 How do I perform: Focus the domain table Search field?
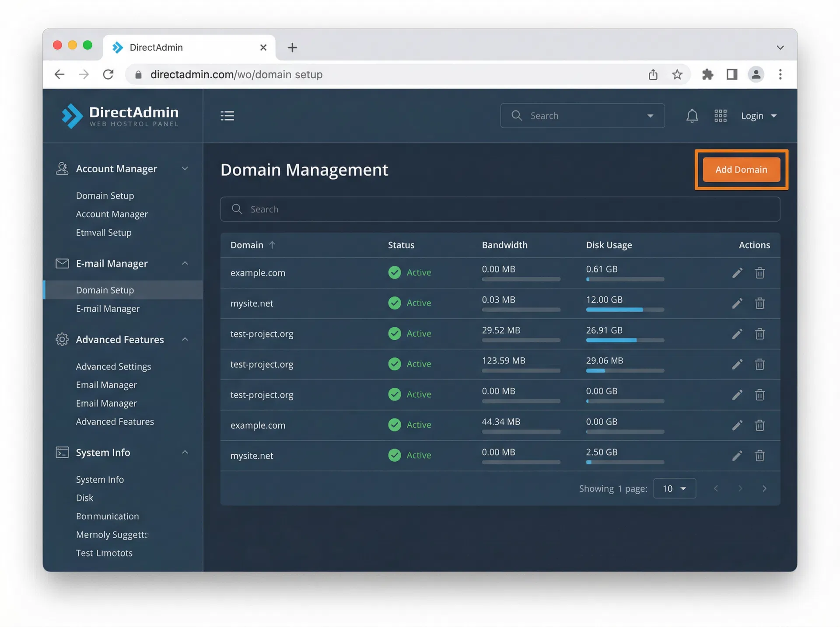[x=500, y=209]
